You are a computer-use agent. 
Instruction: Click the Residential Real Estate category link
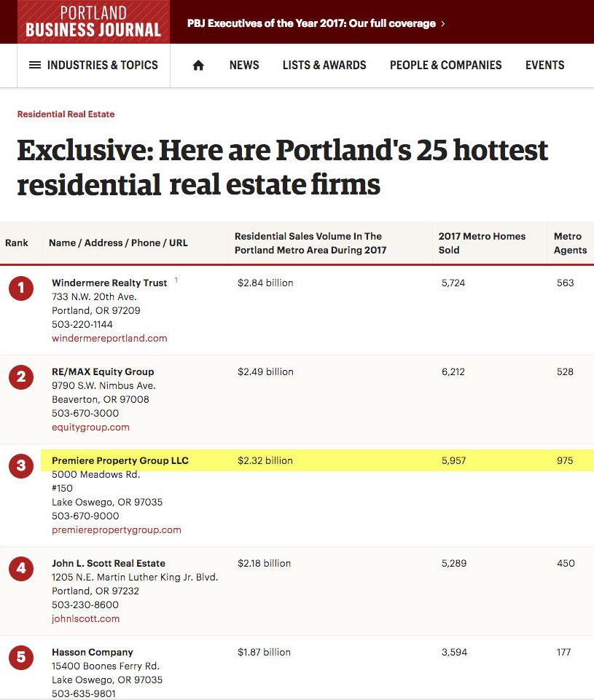click(x=66, y=114)
